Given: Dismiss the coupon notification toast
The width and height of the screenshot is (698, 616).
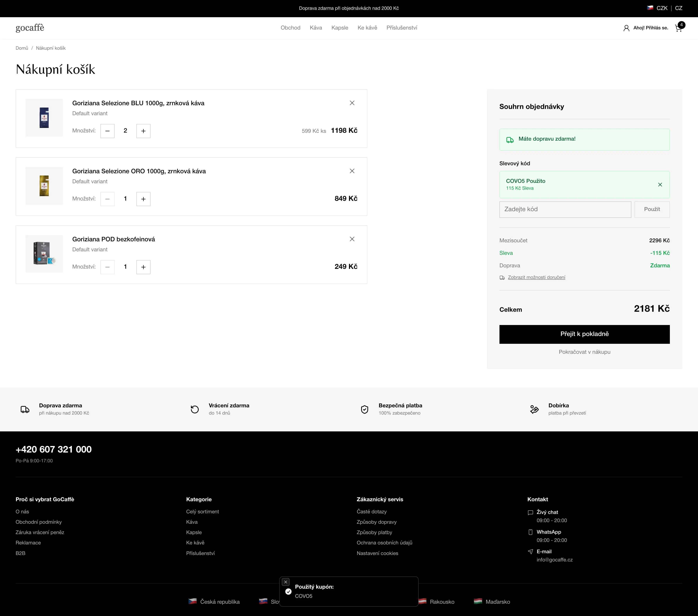Looking at the screenshot, I should (x=286, y=582).
